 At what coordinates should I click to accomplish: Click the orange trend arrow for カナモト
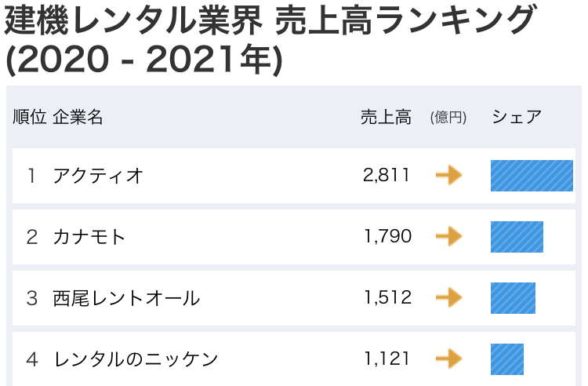[x=448, y=236]
